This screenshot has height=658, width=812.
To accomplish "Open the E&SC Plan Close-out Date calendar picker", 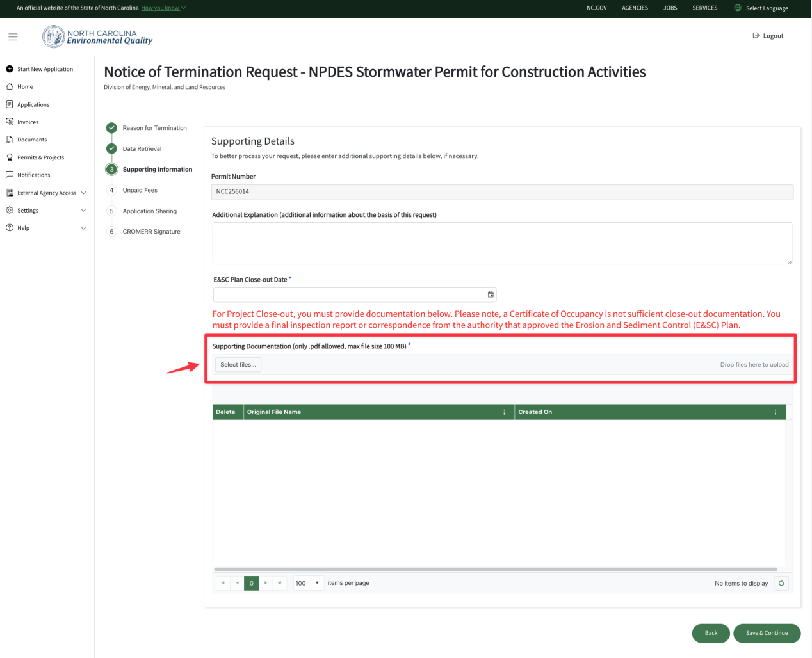I will pos(491,294).
